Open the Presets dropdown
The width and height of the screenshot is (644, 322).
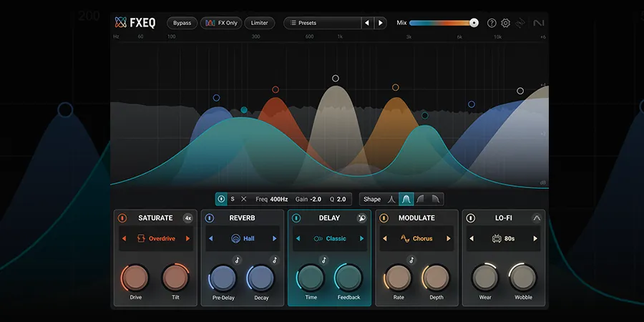(x=323, y=23)
